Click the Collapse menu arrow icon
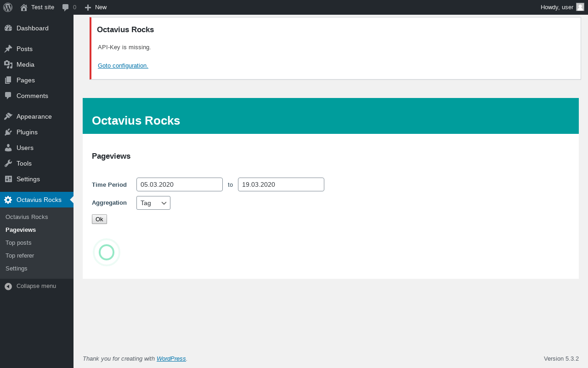The width and height of the screenshot is (588, 368). (x=8, y=286)
